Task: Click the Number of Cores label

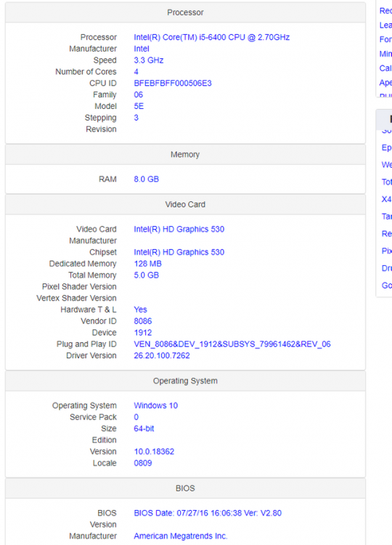Action: coord(86,72)
